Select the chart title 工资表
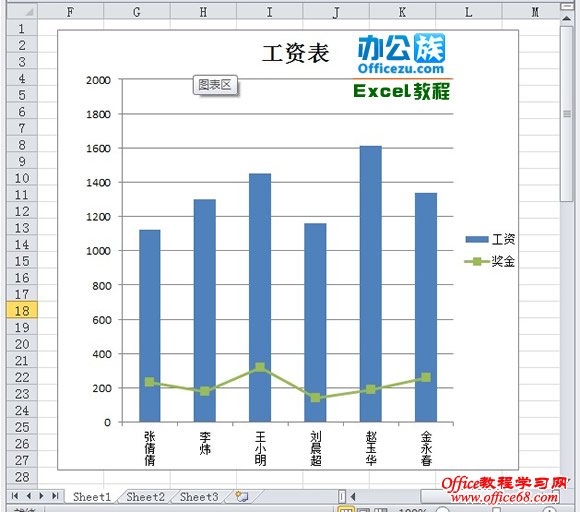This screenshot has height=512, width=580. click(295, 53)
